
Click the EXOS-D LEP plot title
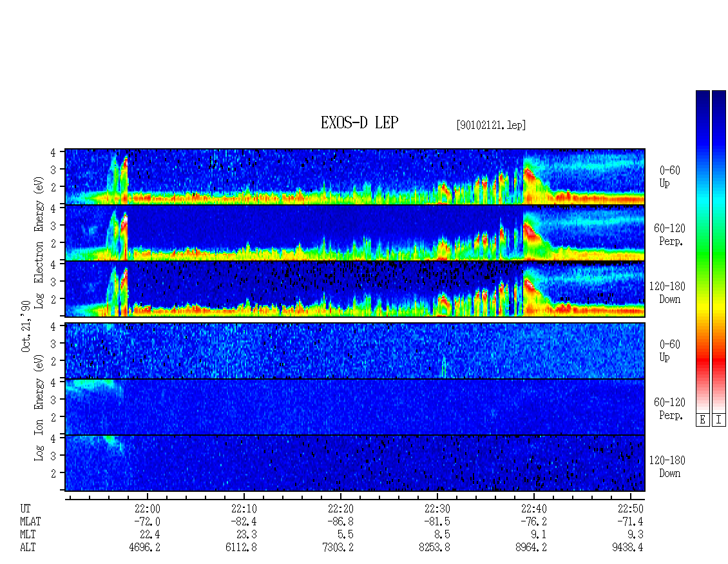tap(359, 123)
